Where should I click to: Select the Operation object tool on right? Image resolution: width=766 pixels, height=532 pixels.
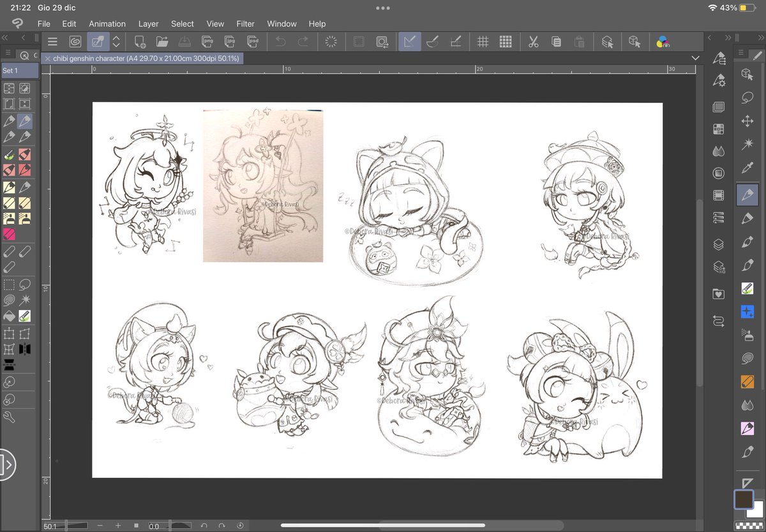747,75
